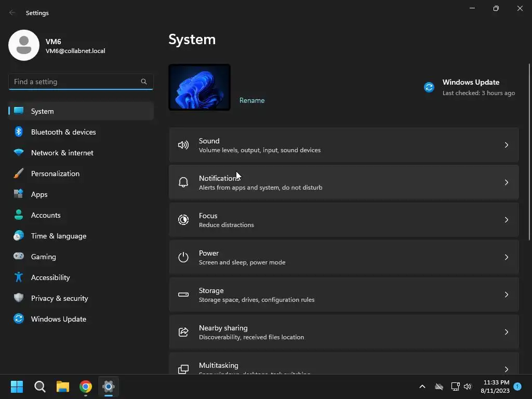This screenshot has width=532, height=399.
Task: Expand Nearby sharing chevron
Action: click(506, 331)
